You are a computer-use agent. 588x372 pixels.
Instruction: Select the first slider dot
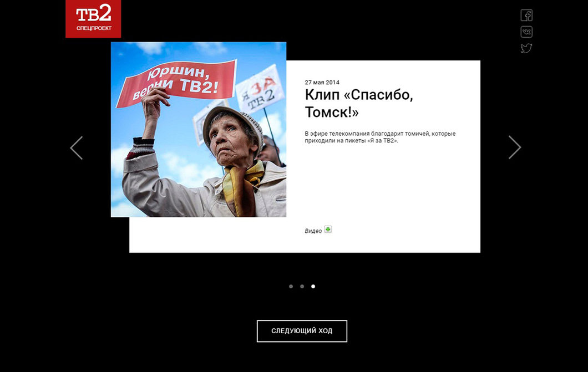pos(291,286)
